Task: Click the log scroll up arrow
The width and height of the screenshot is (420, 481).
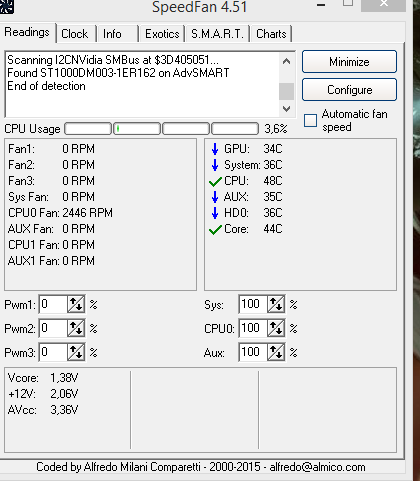Action: [x=286, y=61]
